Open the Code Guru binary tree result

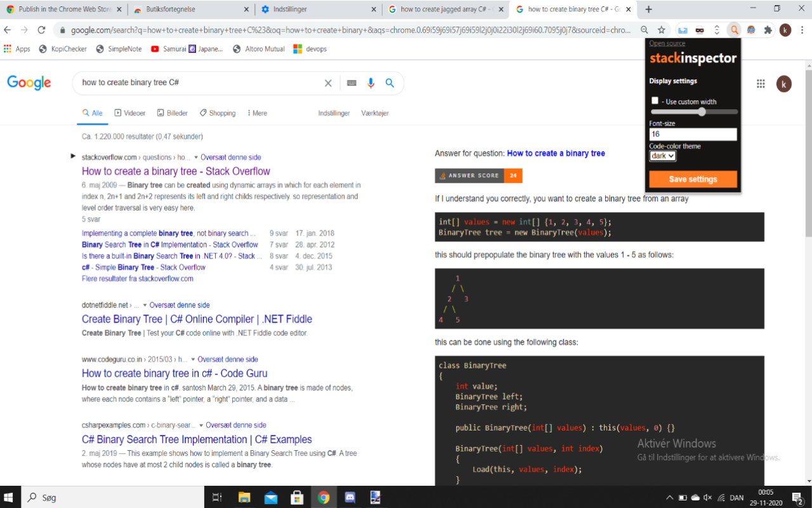pyautogui.click(x=174, y=373)
